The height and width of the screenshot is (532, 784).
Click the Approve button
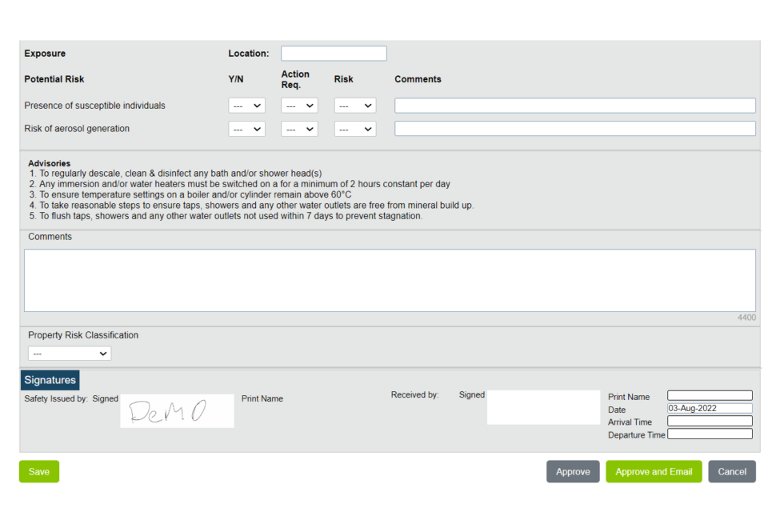(x=573, y=471)
